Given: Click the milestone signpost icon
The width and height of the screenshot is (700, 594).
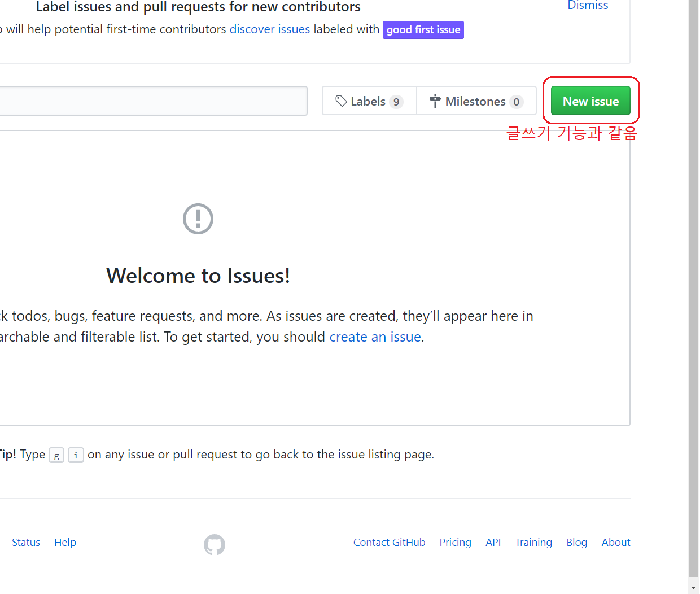Looking at the screenshot, I should 435,101.
